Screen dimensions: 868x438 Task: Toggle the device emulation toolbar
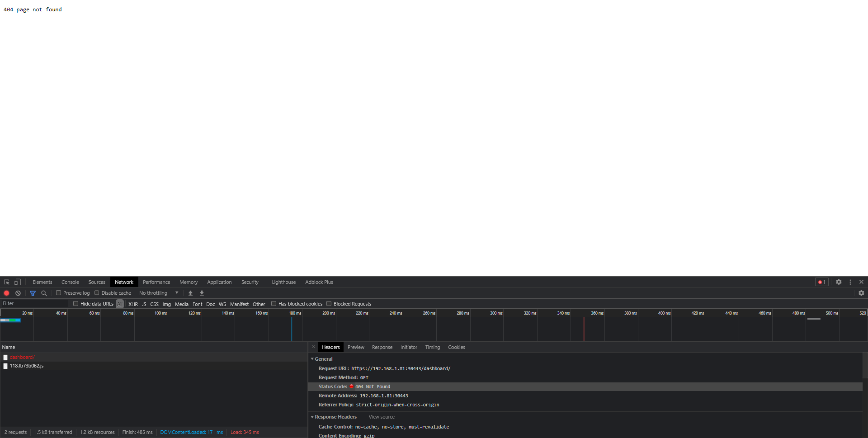[x=17, y=282]
